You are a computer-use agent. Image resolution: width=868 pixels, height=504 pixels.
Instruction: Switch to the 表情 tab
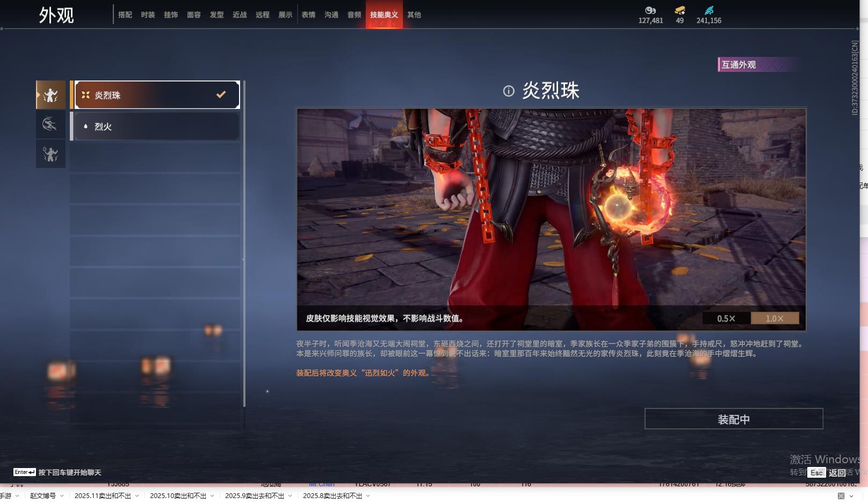pyautogui.click(x=308, y=15)
